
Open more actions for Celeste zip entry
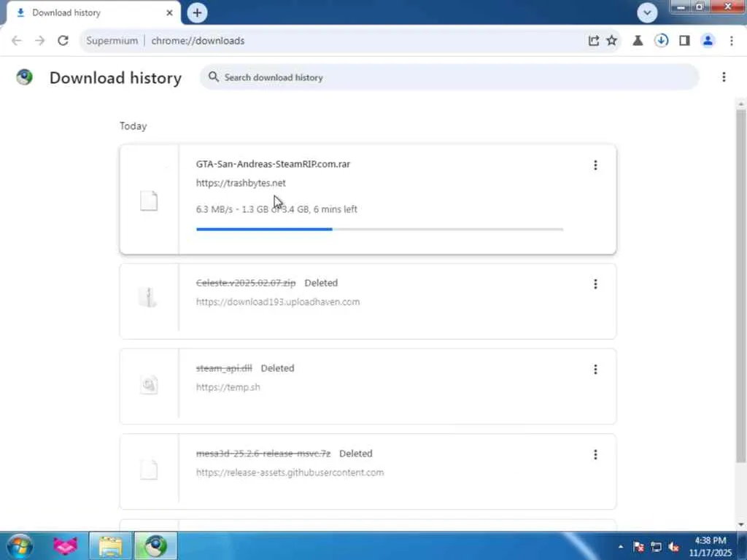pyautogui.click(x=595, y=284)
